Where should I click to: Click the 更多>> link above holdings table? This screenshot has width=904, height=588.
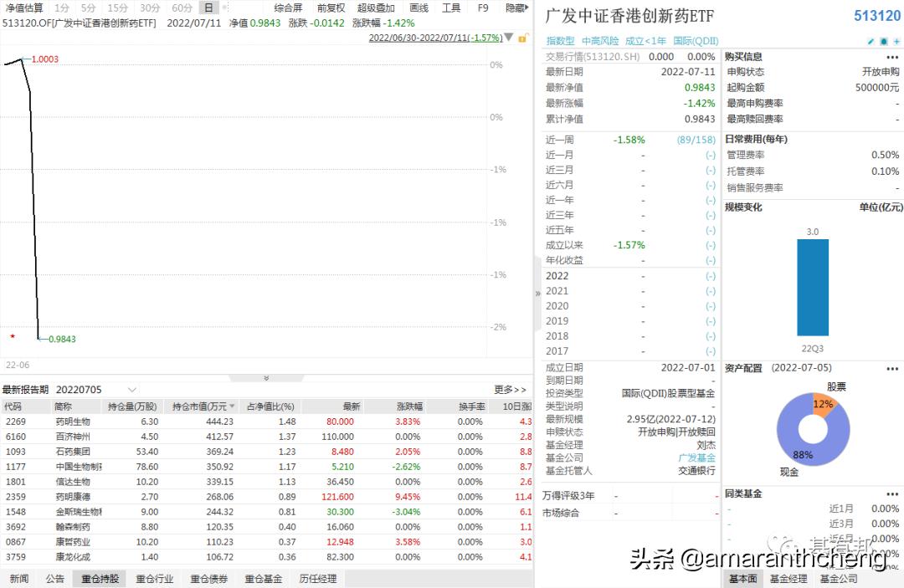pyautogui.click(x=508, y=389)
